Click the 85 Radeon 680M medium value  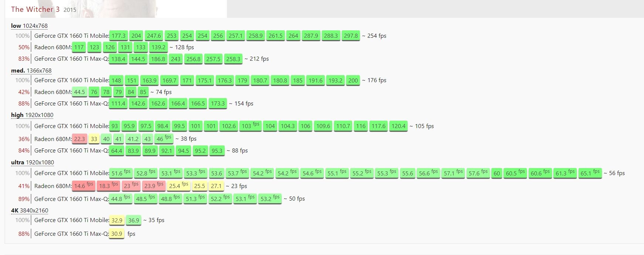tap(143, 92)
